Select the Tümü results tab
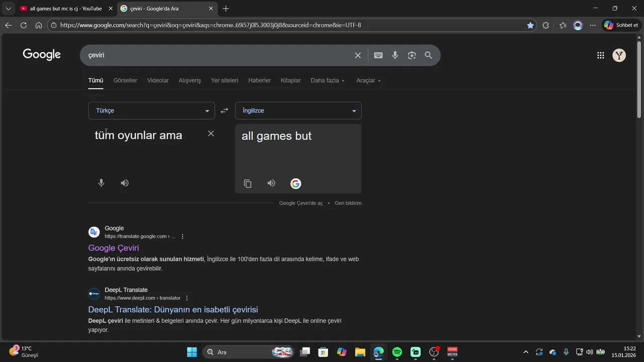This screenshot has height=362, width=644. click(96, 80)
